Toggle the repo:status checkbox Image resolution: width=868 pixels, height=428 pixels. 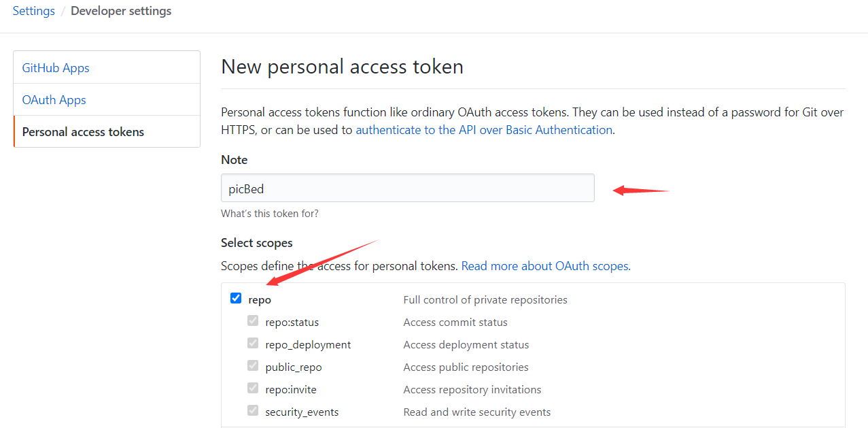(x=253, y=320)
